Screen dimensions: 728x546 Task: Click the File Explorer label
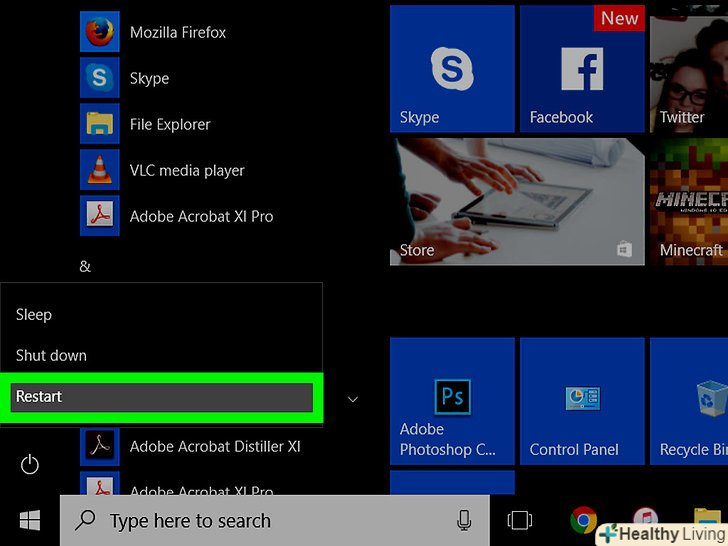coord(170,124)
